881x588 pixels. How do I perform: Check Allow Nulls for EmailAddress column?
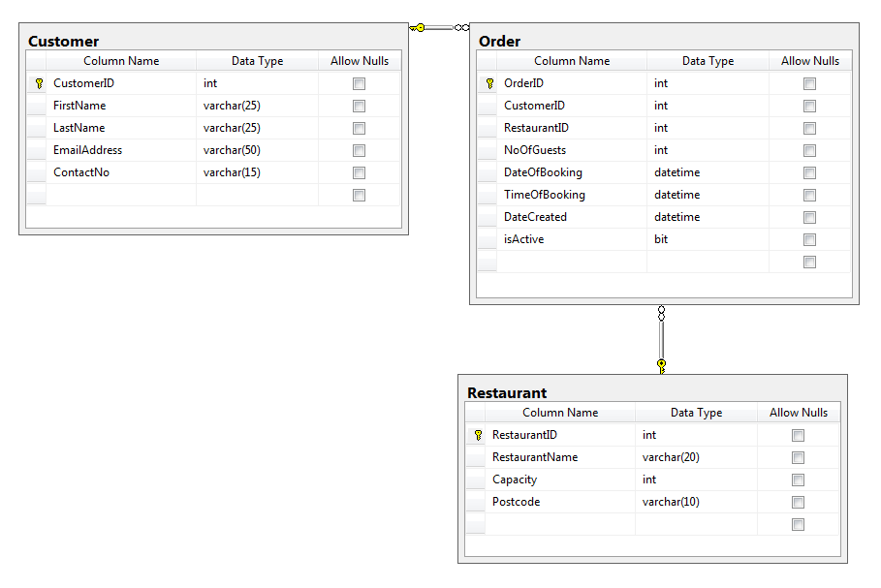(x=359, y=150)
